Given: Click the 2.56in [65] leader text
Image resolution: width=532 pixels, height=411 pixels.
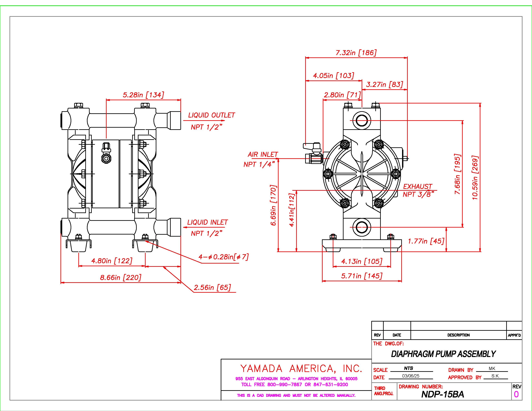Looking at the screenshot, I should tap(212, 287).
